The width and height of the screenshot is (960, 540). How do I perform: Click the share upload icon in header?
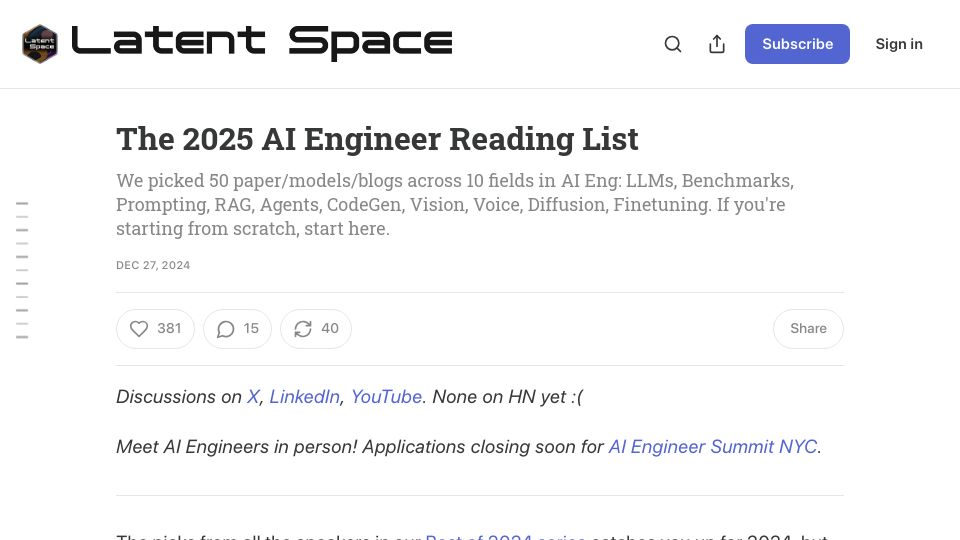click(717, 44)
